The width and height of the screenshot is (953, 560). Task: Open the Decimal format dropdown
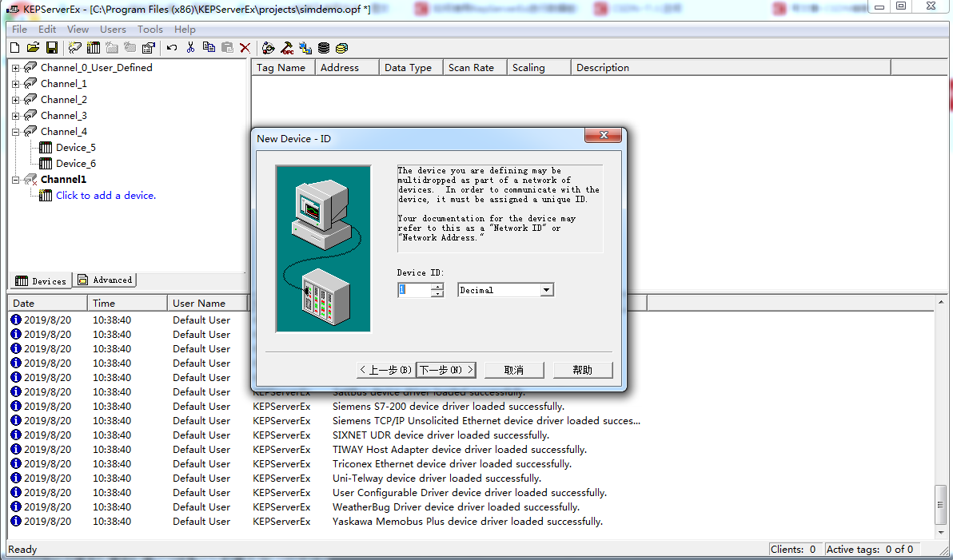coord(546,290)
